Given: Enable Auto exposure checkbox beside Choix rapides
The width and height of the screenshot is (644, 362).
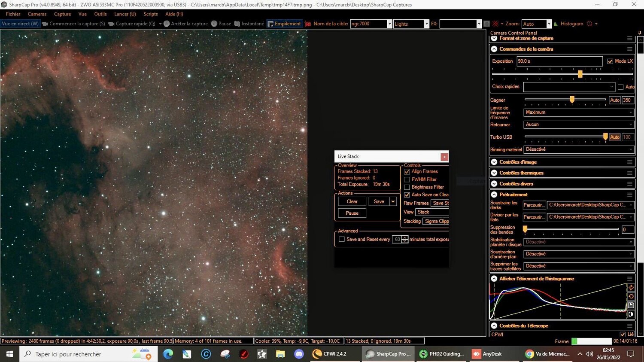Looking at the screenshot, I should [x=620, y=87].
